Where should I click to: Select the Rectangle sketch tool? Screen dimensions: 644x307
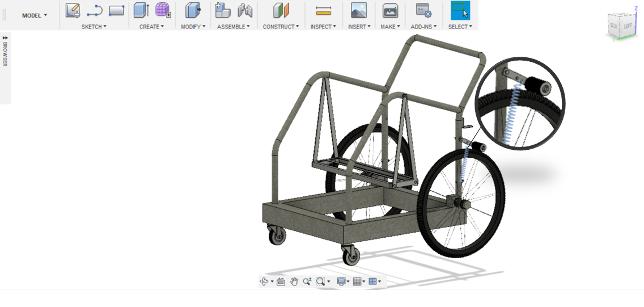tap(116, 10)
